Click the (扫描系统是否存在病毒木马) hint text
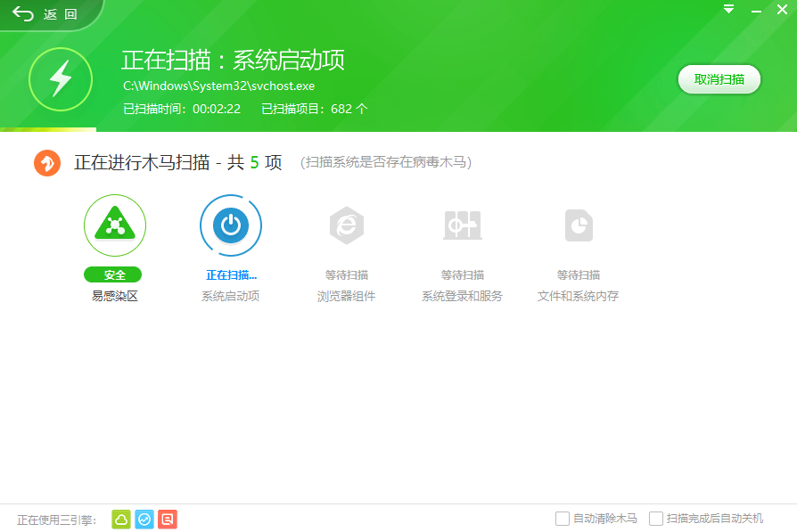Viewport: 797px width, 532px height. coord(386,162)
